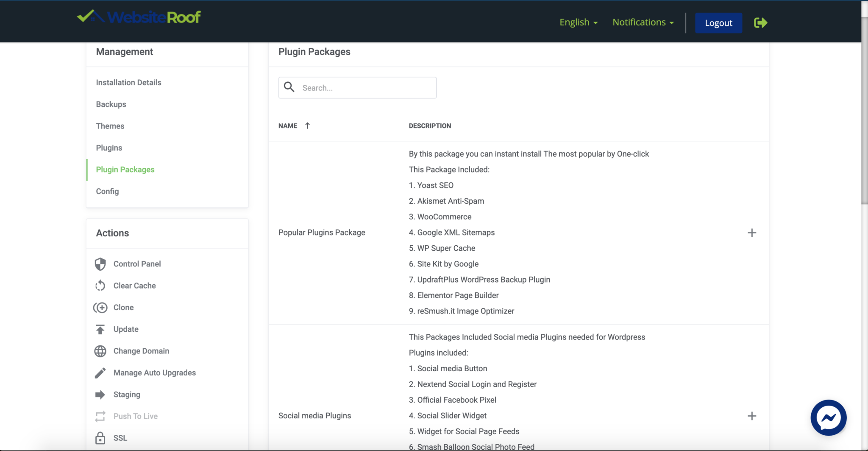Image resolution: width=868 pixels, height=451 pixels.
Task: Click '3. Official Facebook Pixel' text
Action: [452, 400]
